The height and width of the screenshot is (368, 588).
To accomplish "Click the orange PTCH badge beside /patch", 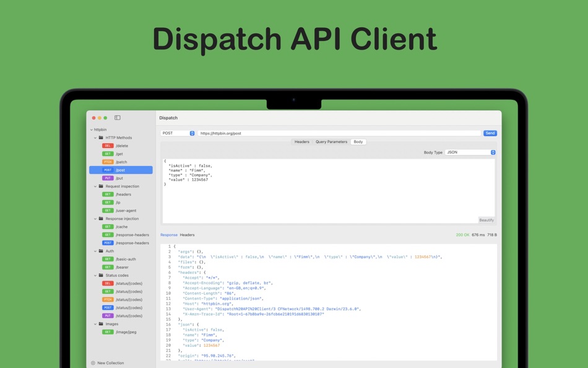I will [x=108, y=162].
